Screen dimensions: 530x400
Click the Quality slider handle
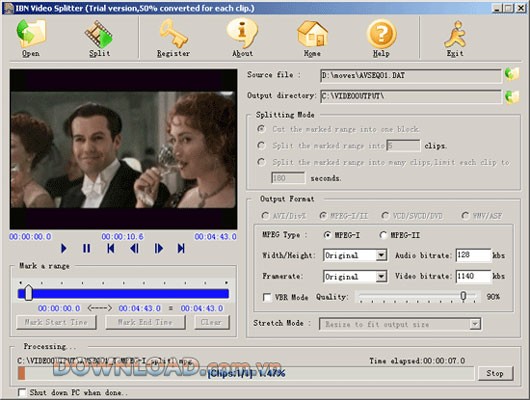(463, 296)
